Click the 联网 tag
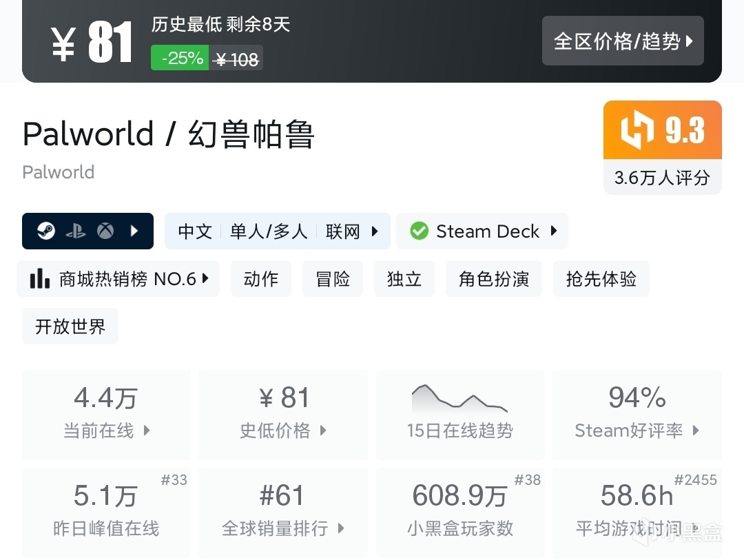 pos(342,231)
